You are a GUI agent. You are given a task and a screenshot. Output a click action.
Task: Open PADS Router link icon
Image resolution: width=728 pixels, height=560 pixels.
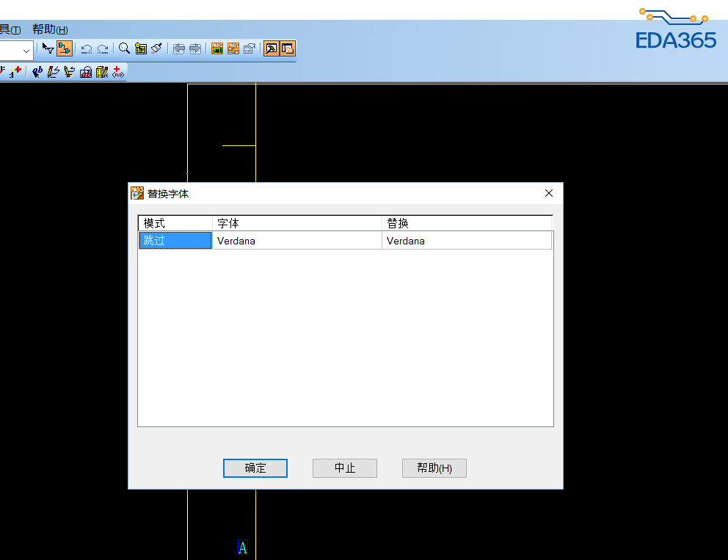tap(233, 48)
